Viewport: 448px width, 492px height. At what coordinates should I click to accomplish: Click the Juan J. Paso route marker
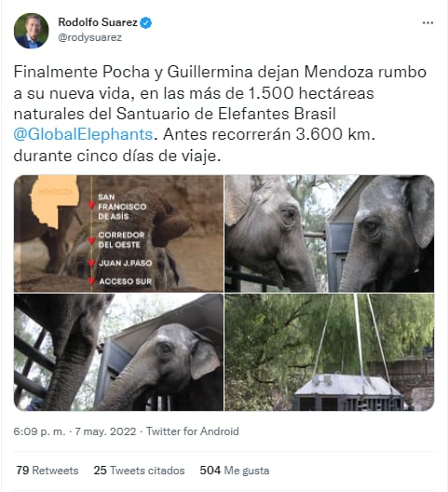pyautogui.click(x=91, y=263)
